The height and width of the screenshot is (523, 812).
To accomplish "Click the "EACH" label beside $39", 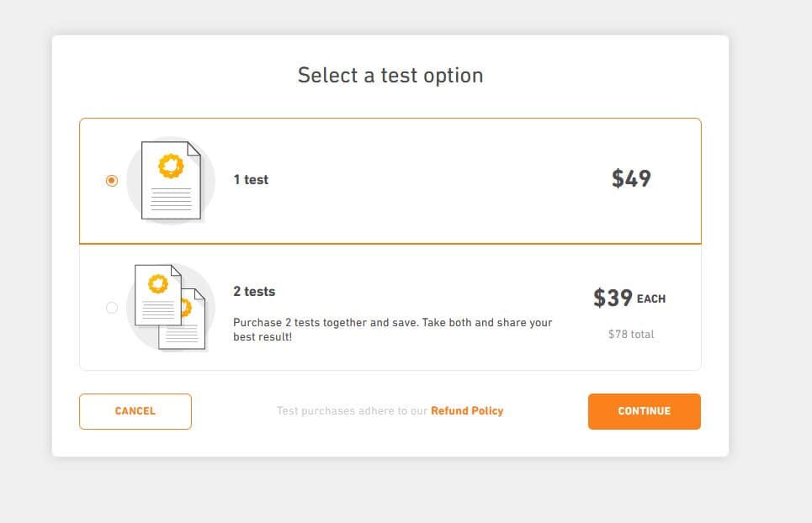I will [x=651, y=298].
